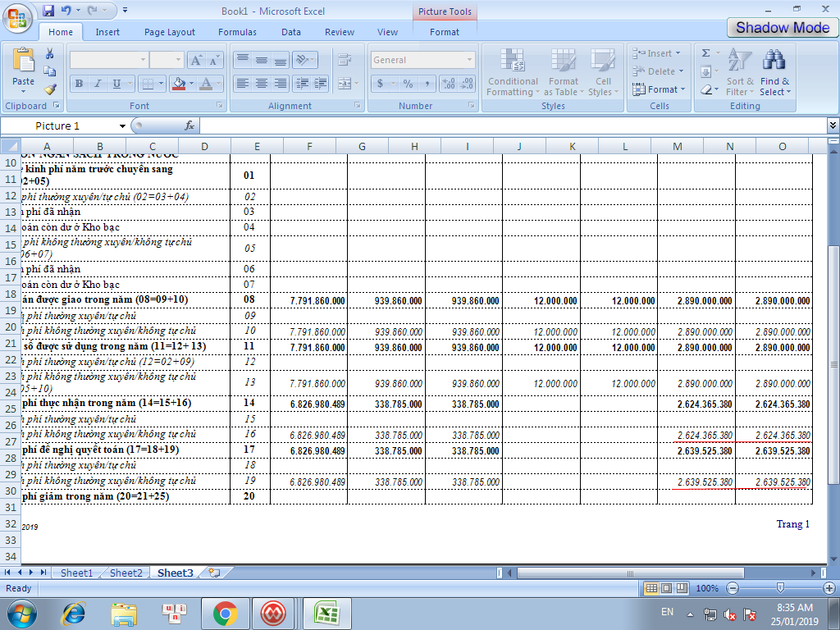Viewport: 840px width, 630px height.
Task: Expand the Name Box dropdown arrow
Action: coord(123,126)
